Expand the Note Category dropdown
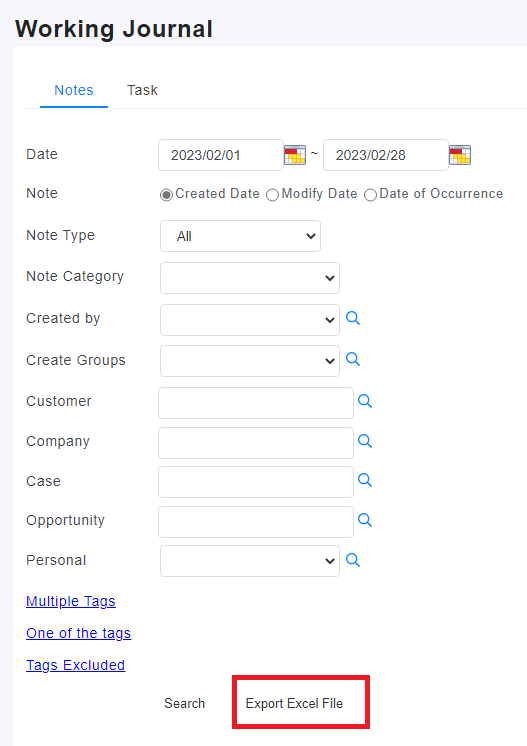This screenshot has height=746, width=527. [250, 278]
